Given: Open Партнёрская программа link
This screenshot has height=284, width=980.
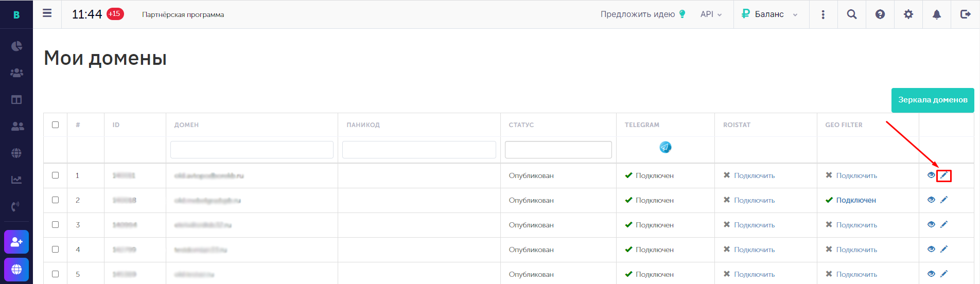Looking at the screenshot, I should [183, 15].
